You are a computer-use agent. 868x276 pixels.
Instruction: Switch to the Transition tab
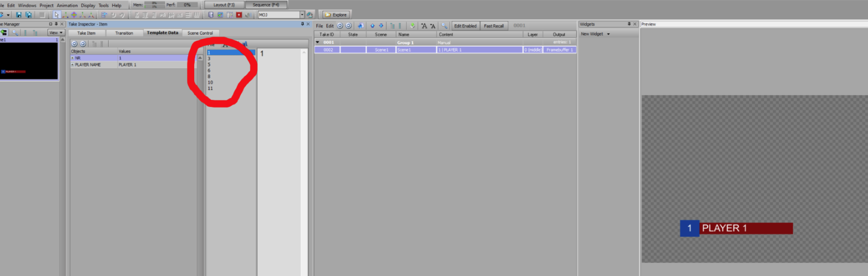[124, 33]
